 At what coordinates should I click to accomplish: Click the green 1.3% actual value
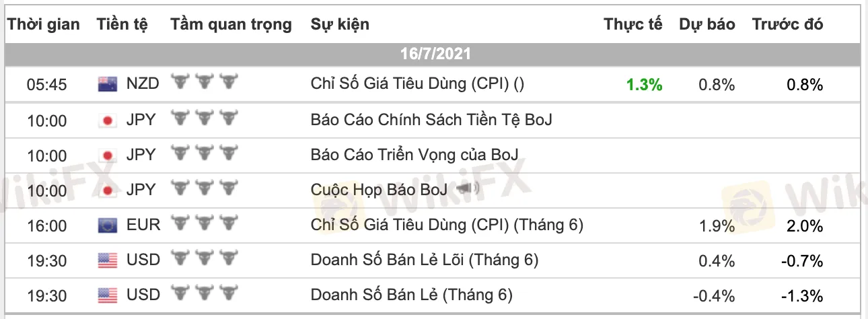644,85
